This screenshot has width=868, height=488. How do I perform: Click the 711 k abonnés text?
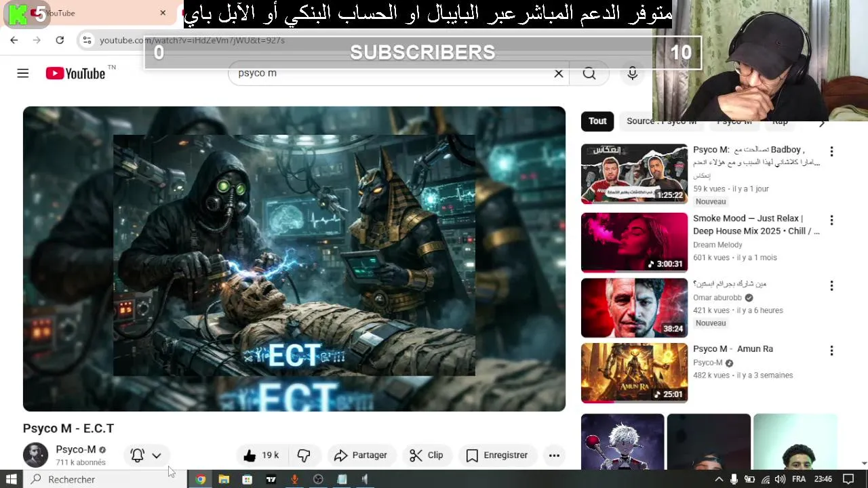(x=81, y=462)
